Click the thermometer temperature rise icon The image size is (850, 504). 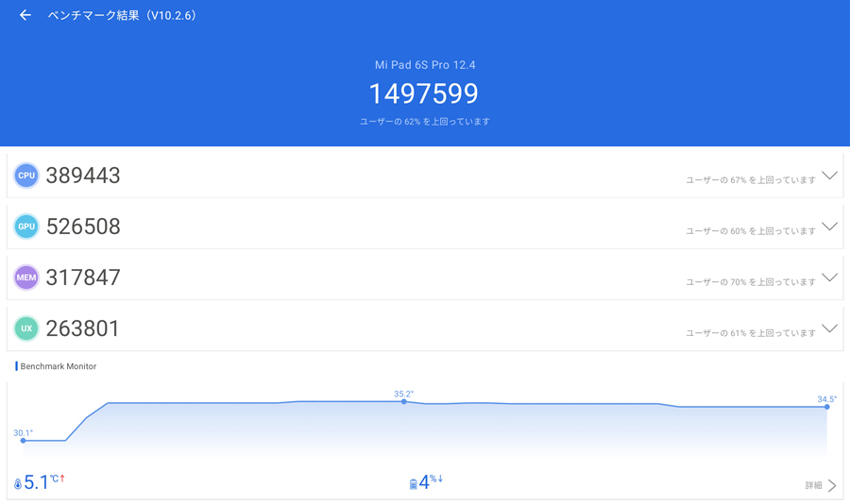point(18,484)
